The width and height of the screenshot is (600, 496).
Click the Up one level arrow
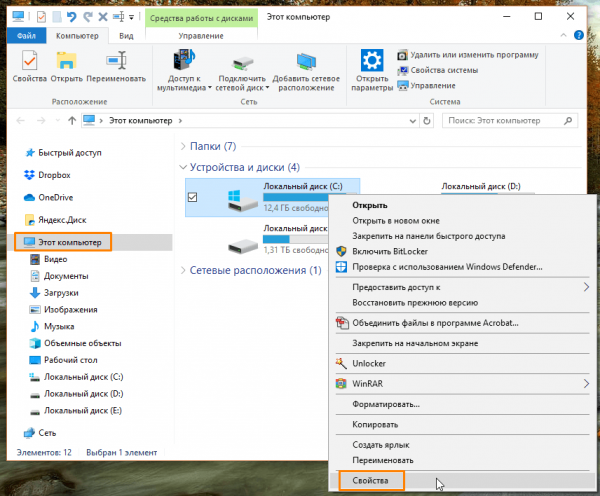72,121
